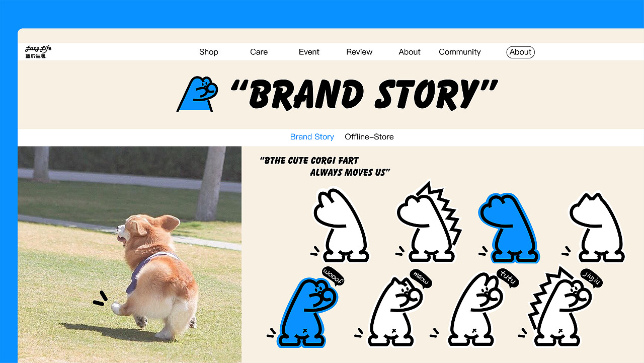Viewport: 644px width, 363px height.
Task: Select the white pointy-eared cat character in the top row
Action: [596, 228]
